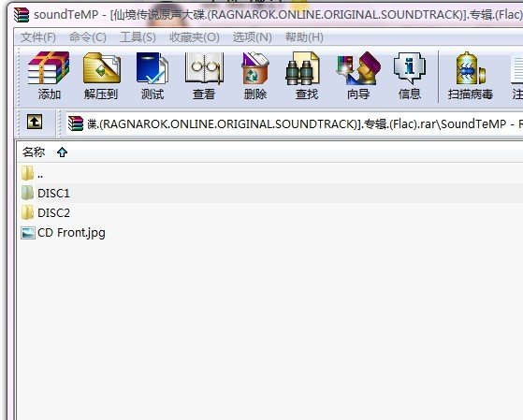523x420 pixels.
Task: Click the WinRAR title bar icon
Action: 22,15
